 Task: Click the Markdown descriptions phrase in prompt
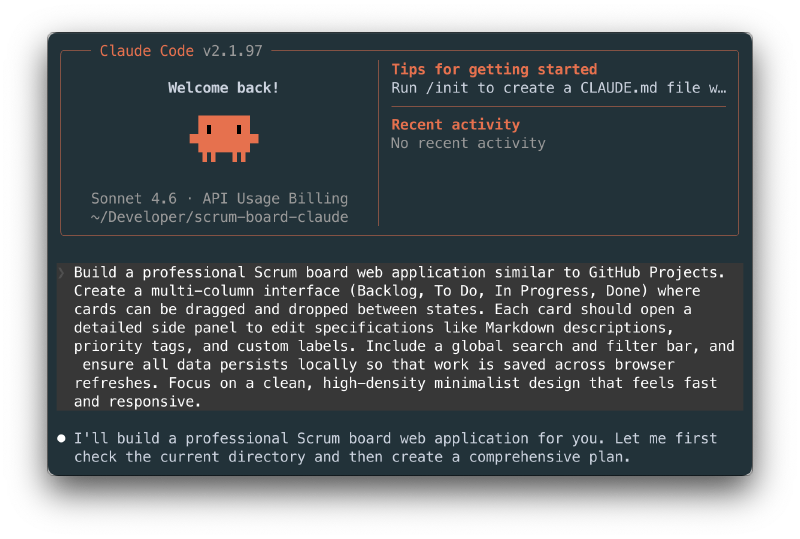click(576, 328)
